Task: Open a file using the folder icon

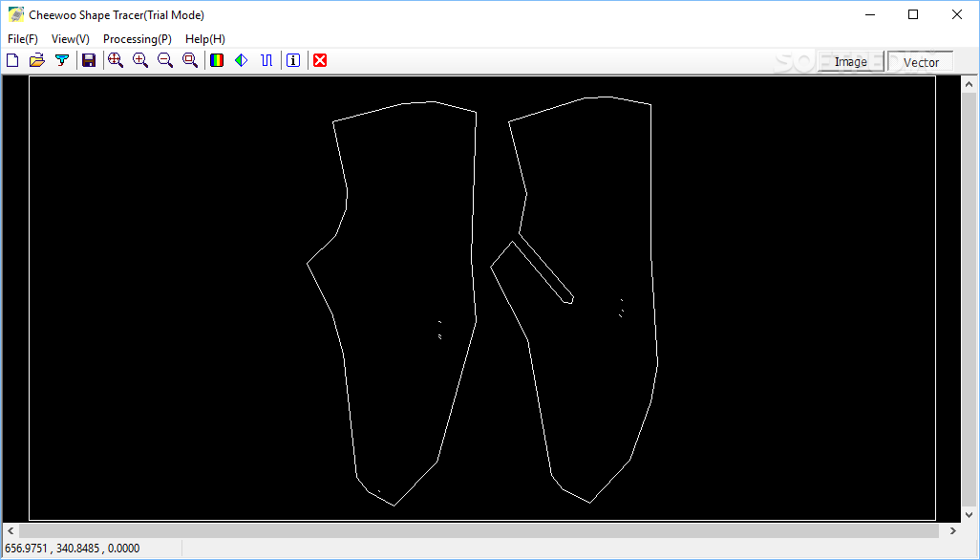Action: point(37,60)
